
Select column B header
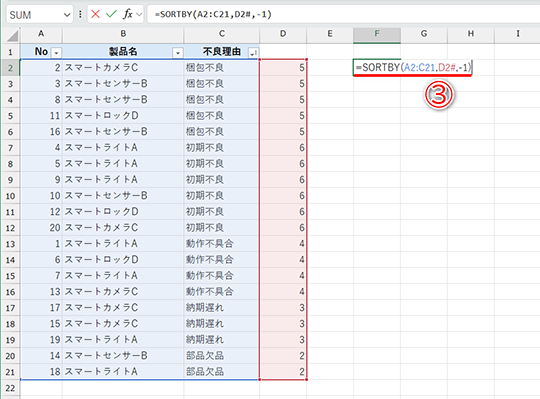click(123, 34)
